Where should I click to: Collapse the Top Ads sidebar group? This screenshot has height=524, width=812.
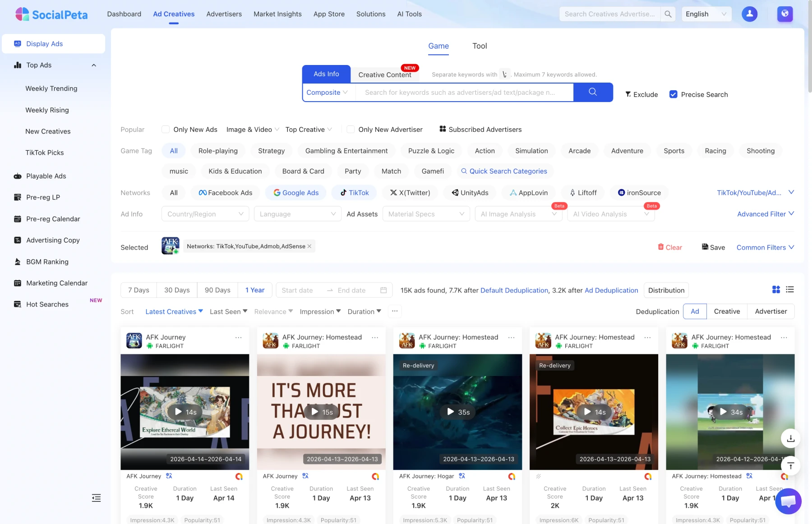(93, 65)
